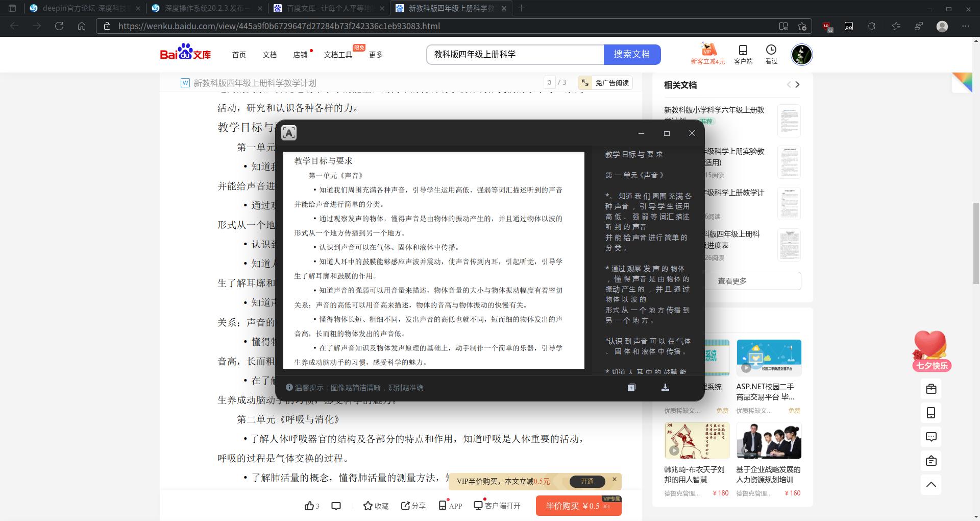Click the comment bubble icon next to likes
980x521 pixels.
[336, 506]
